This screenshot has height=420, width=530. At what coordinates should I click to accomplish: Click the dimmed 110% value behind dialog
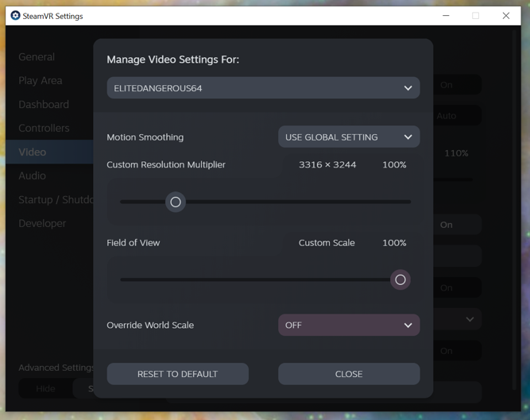(456, 153)
